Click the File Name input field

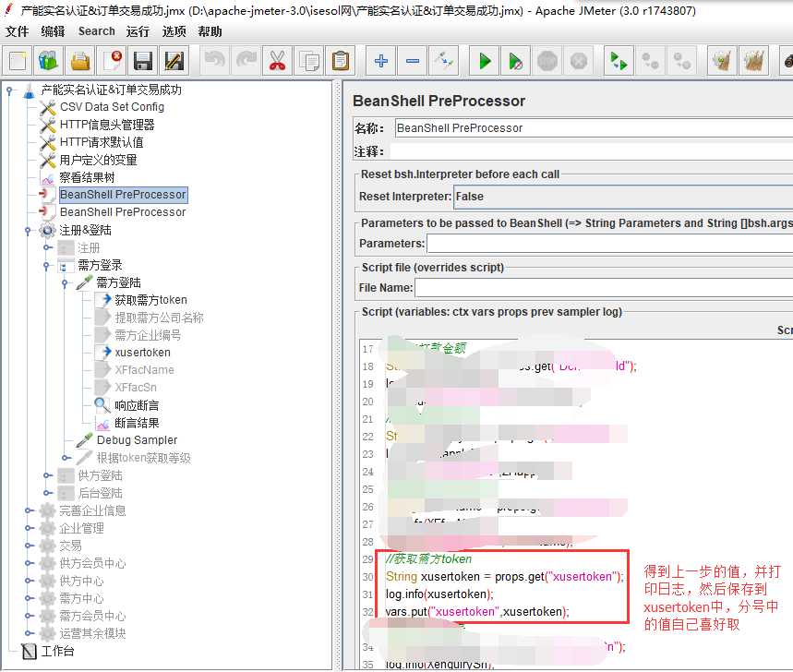pos(604,288)
